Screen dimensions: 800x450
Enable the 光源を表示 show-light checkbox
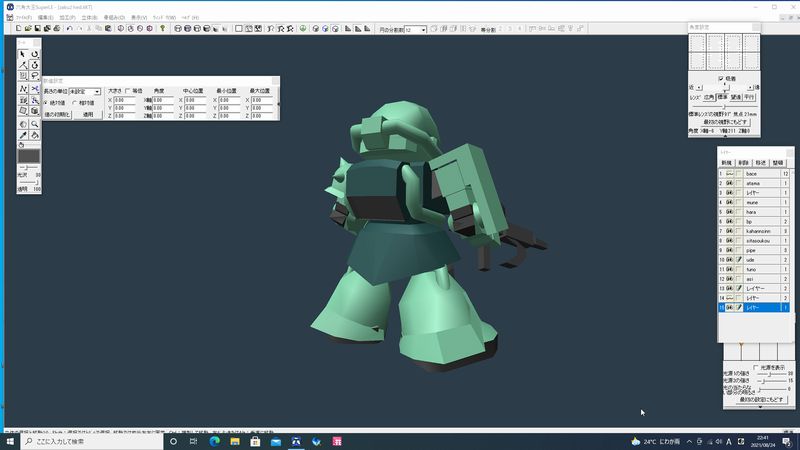(756, 367)
